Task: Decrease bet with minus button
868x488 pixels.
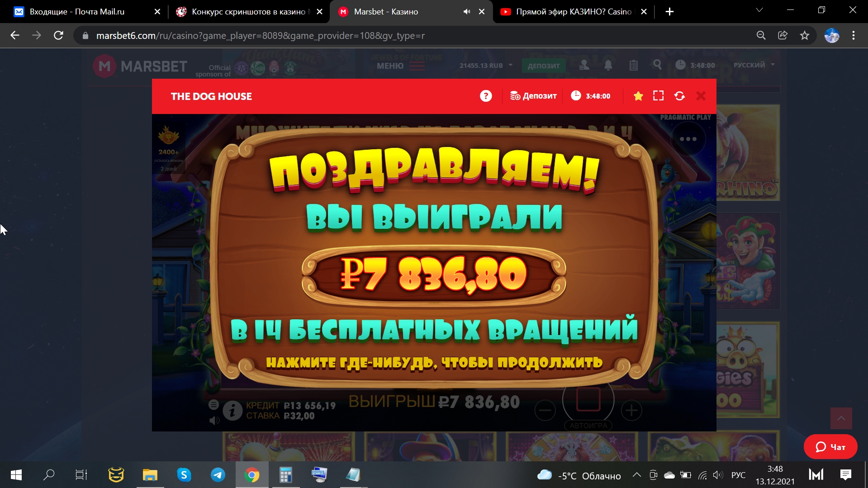Action: [545, 411]
